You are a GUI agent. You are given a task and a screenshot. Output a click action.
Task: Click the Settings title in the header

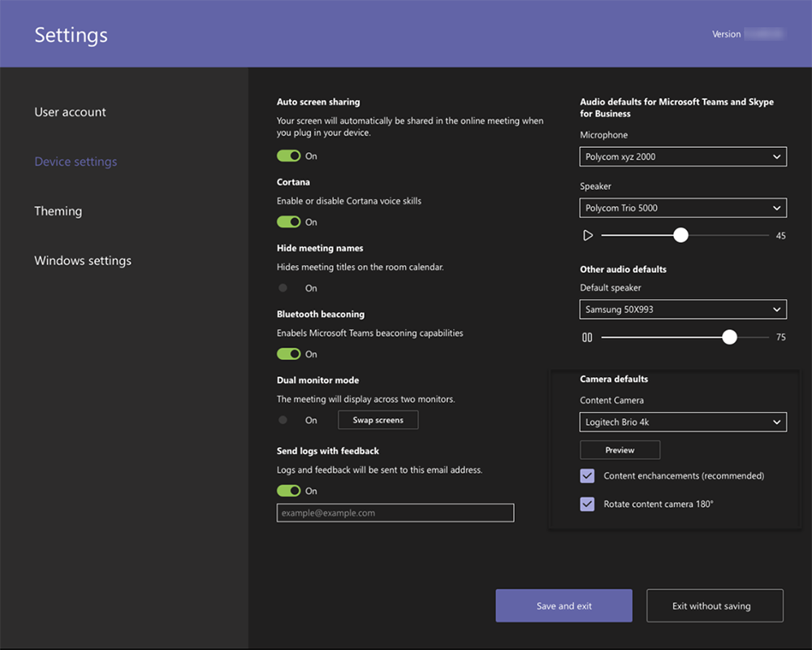click(71, 35)
